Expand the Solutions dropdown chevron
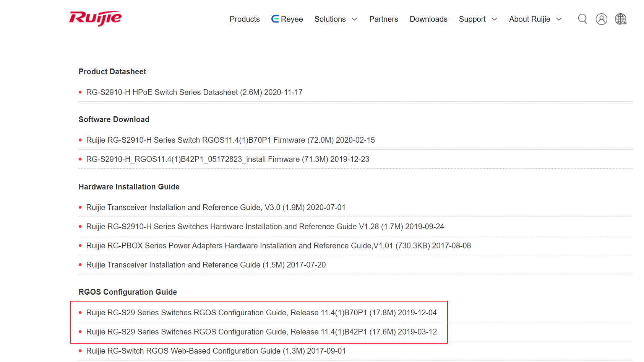The height and width of the screenshot is (362, 644). coord(354,19)
